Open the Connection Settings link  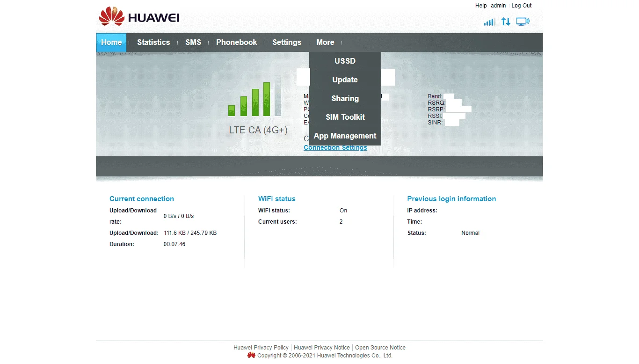pyautogui.click(x=335, y=148)
